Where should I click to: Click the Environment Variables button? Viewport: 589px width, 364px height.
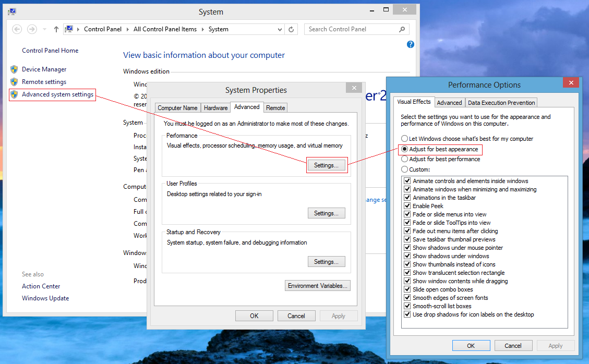pyautogui.click(x=317, y=285)
